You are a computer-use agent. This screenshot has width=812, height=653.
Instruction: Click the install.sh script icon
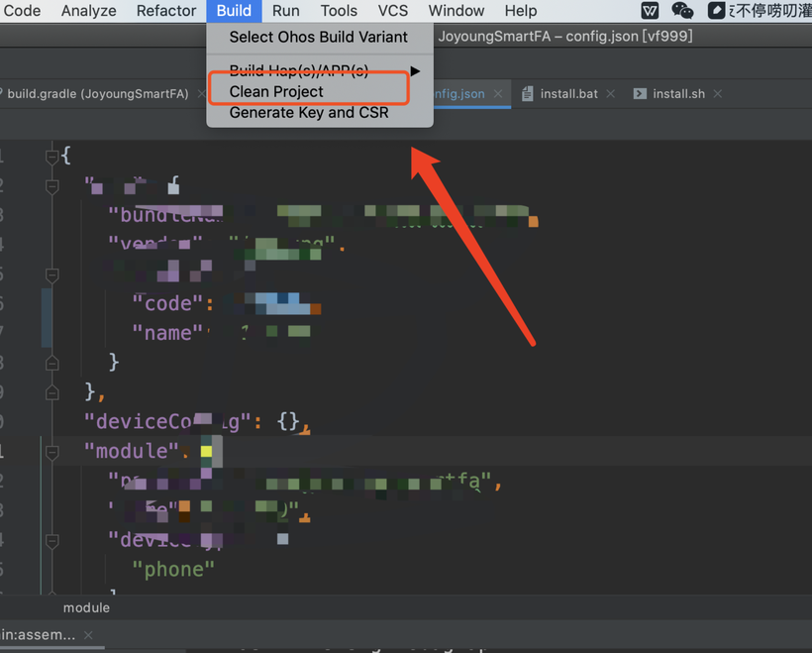[640, 94]
